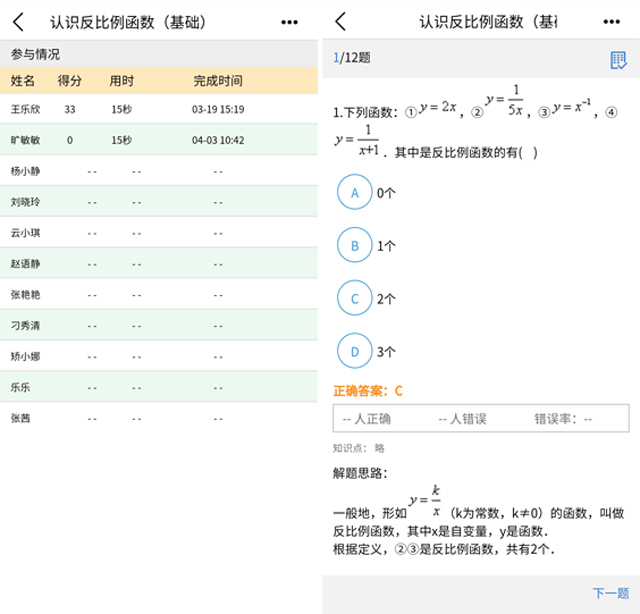
Task: Open the answer sheet icon
Action: point(618,59)
